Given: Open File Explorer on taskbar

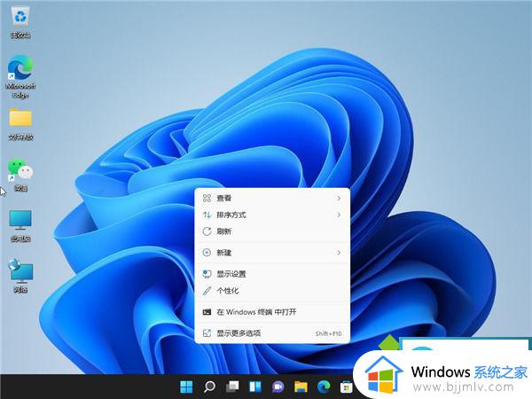Looking at the screenshot, I should [x=301, y=387].
